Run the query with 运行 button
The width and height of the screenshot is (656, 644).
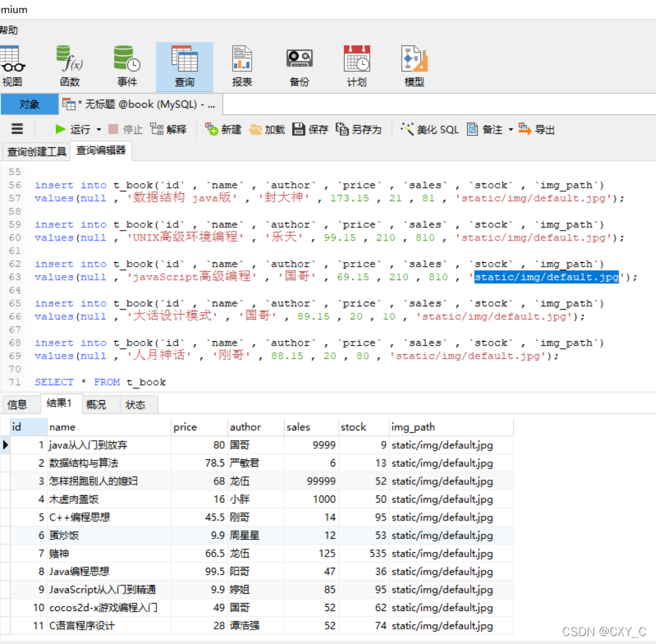(73, 129)
